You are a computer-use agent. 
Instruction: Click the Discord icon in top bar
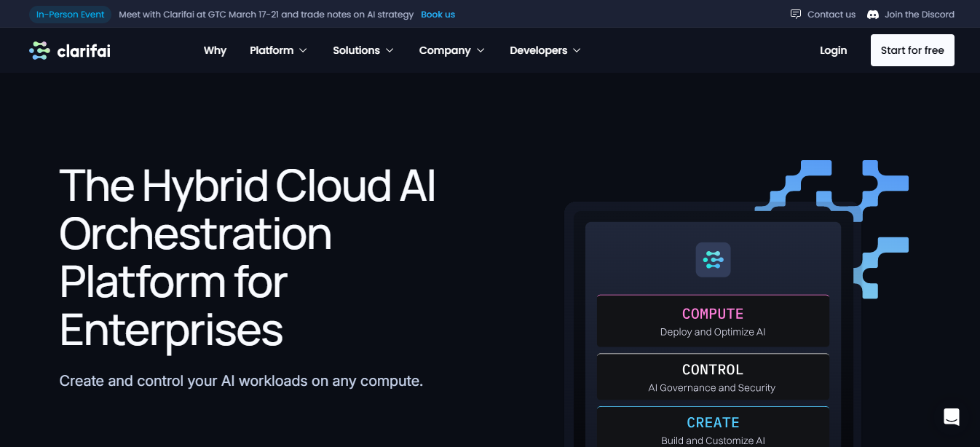873,15
